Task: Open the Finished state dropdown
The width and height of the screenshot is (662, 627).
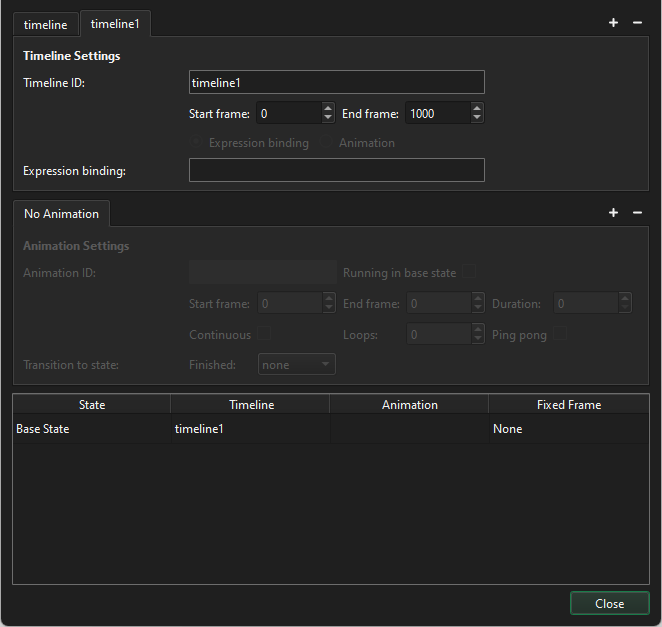Action: (x=296, y=365)
